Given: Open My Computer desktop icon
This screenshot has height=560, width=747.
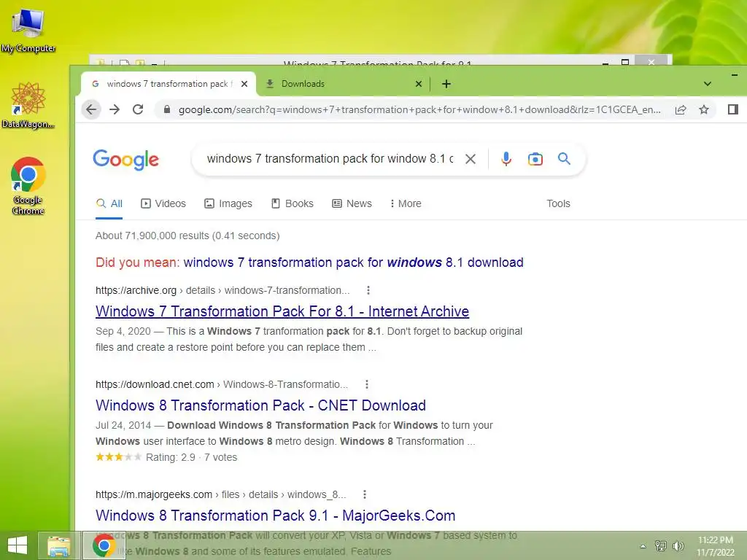Looking at the screenshot, I should [x=28, y=29].
